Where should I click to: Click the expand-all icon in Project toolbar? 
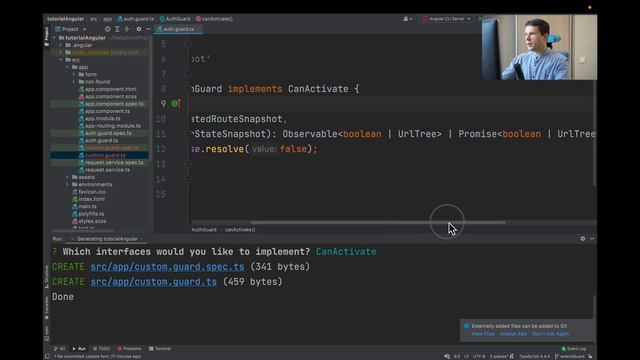click(x=117, y=29)
